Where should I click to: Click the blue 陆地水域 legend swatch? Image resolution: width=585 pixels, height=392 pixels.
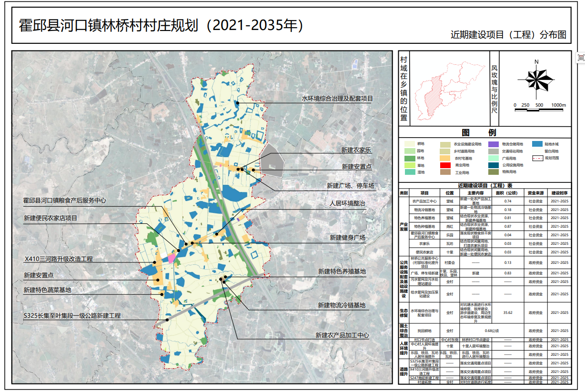(538, 144)
